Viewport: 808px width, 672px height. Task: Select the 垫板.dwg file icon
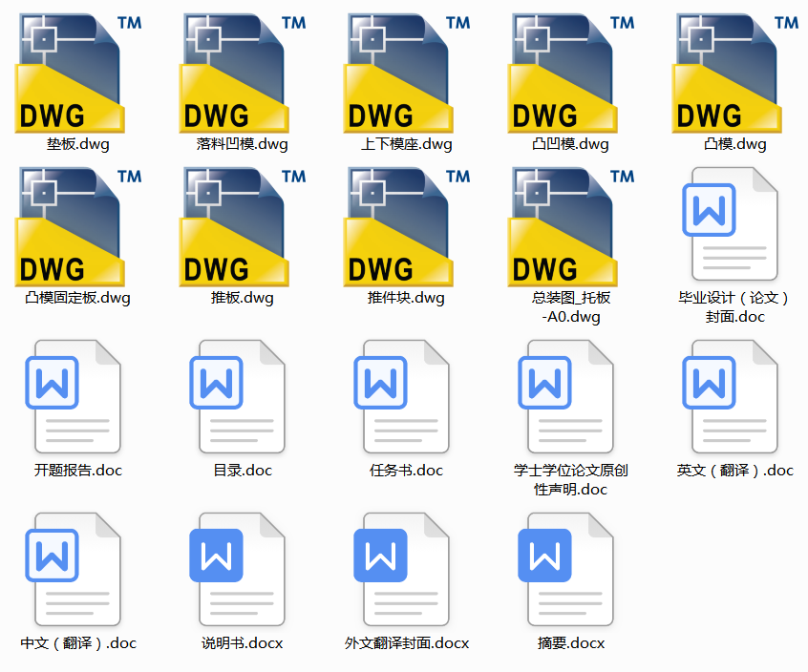77,73
